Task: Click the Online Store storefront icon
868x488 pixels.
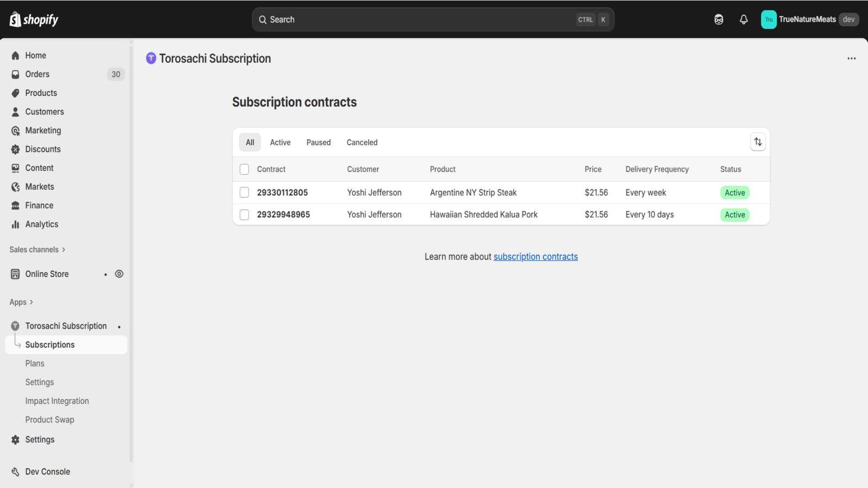Action: point(15,274)
